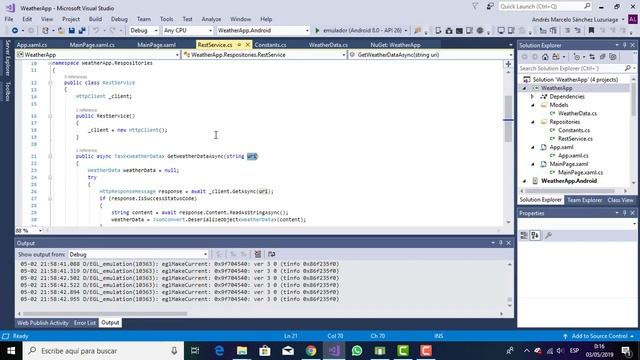Click the Windows taskbar search box
This screenshot has height=360, width=640.
click(104, 351)
